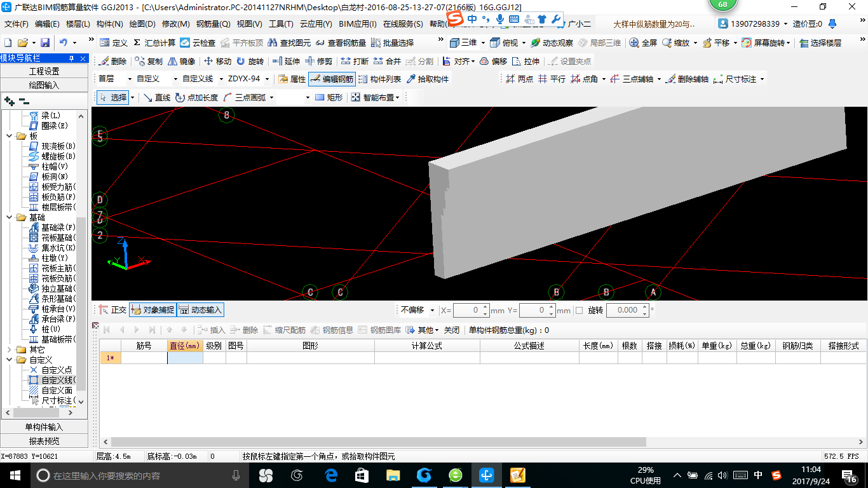Select the 镜像 mirror tool
The image size is (868, 488).
[182, 62]
